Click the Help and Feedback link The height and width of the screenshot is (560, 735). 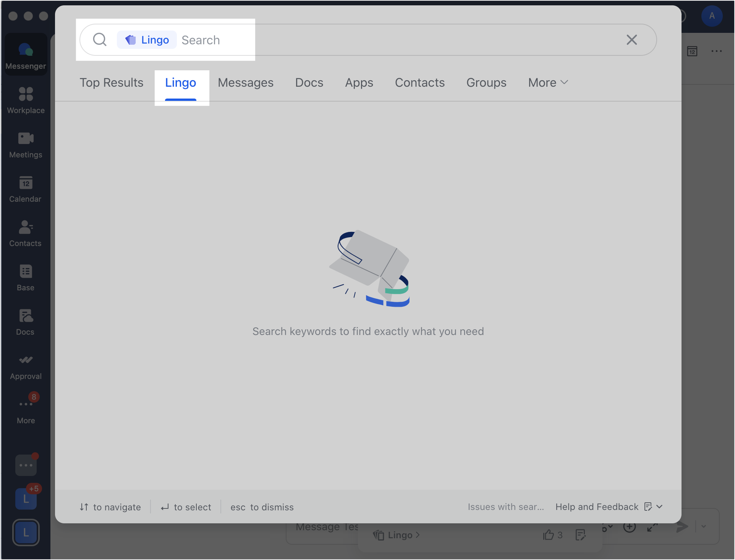click(x=597, y=507)
